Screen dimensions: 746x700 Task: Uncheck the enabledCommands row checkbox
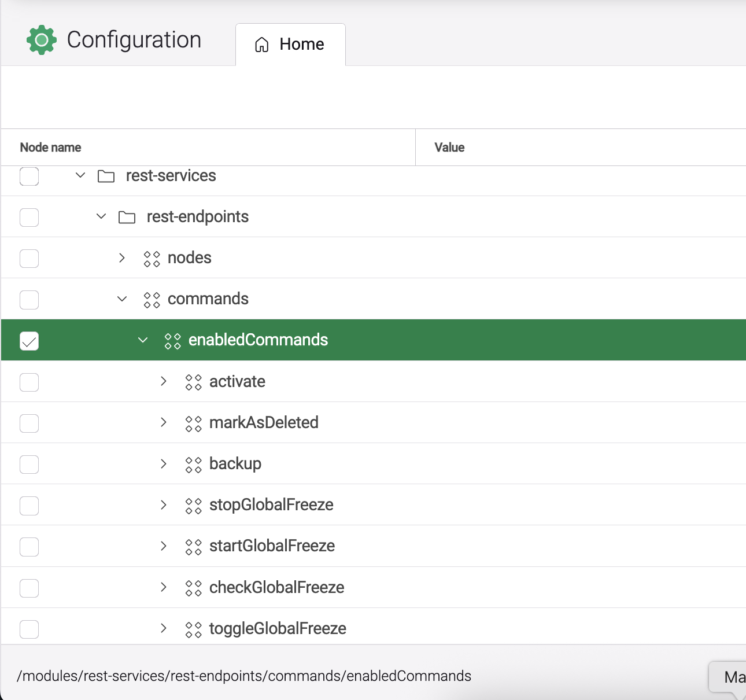pos(29,341)
